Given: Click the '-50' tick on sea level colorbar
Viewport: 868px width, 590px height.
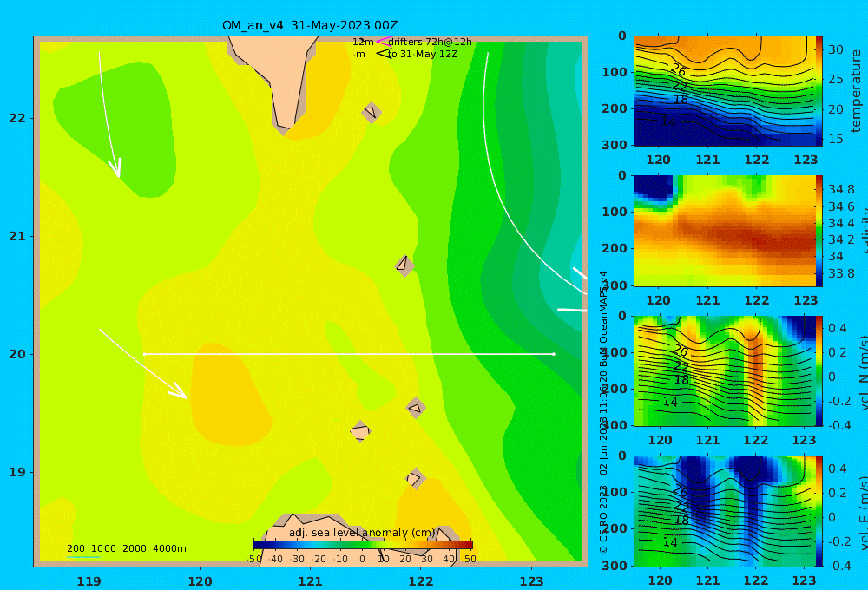Looking at the screenshot, I should pyautogui.click(x=254, y=559).
